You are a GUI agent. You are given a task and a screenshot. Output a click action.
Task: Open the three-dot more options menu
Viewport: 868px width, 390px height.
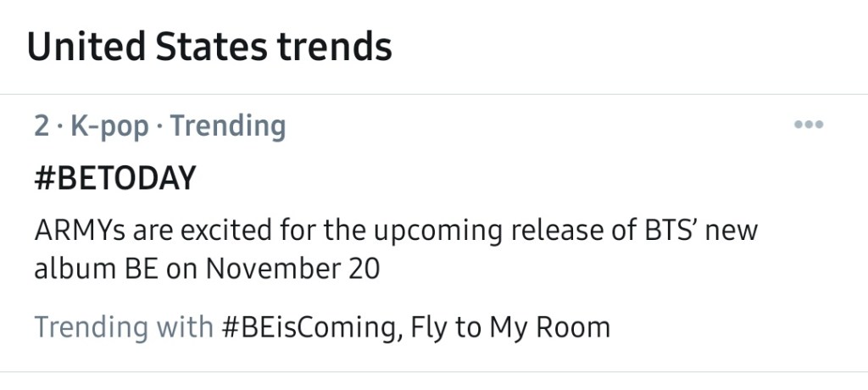809,125
